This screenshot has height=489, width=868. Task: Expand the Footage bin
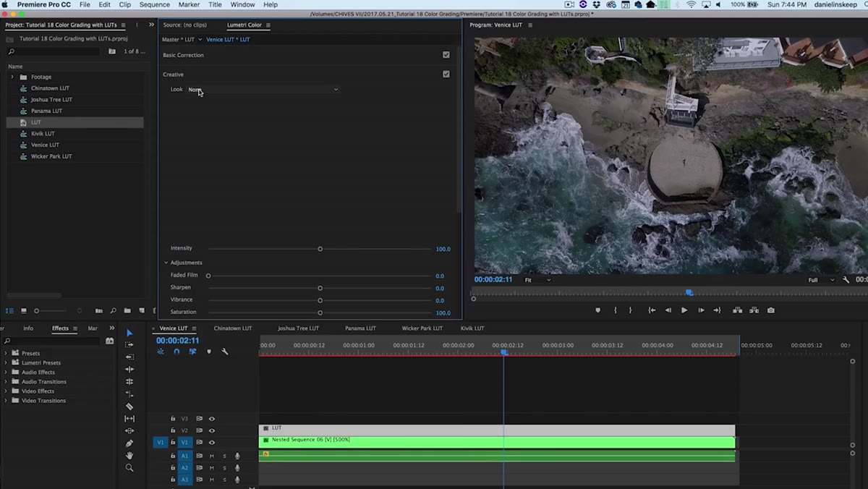12,77
